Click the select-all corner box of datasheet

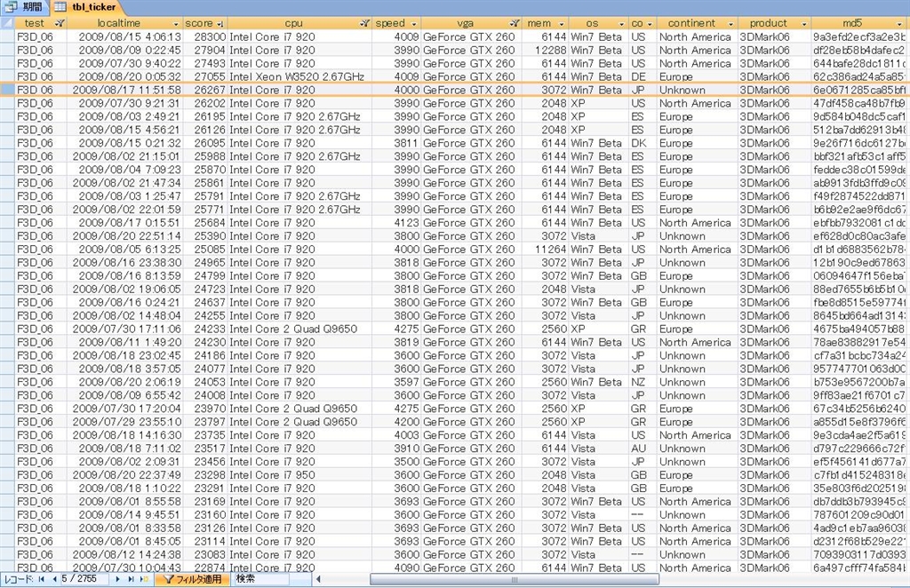pos(7,23)
